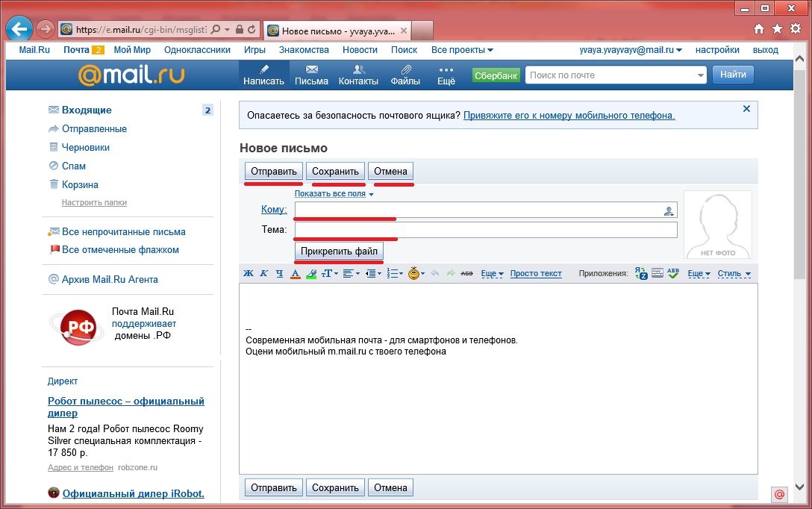Click the redo arrow in editor toolbar
The width and height of the screenshot is (812, 509).
[451, 273]
